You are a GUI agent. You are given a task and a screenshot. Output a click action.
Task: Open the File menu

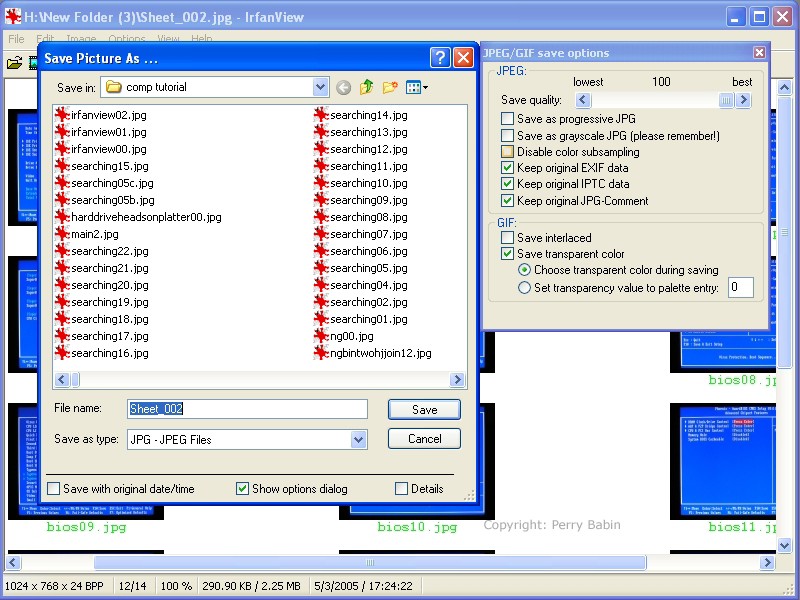[x=16, y=39]
